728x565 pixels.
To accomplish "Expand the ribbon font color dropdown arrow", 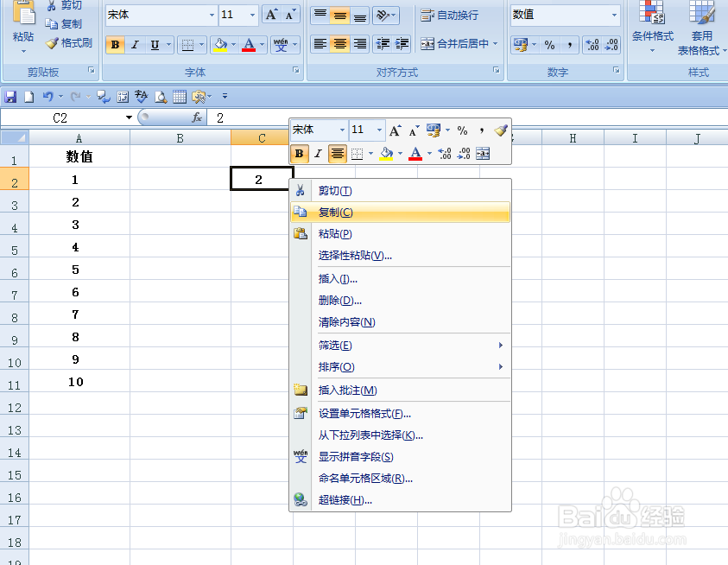I will [262, 45].
